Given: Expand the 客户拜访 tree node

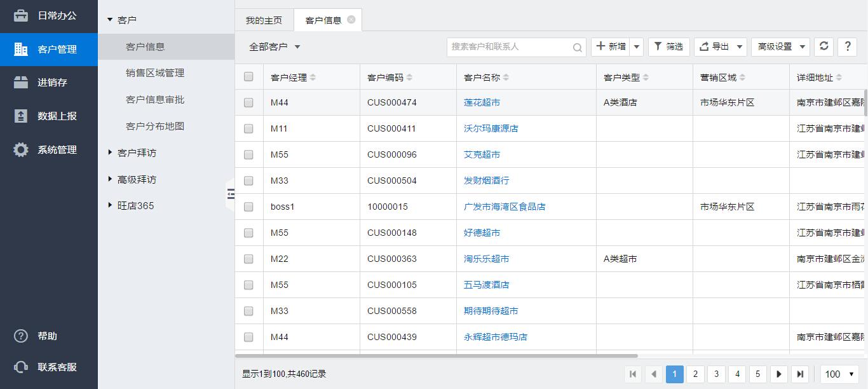Looking at the screenshot, I should click(111, 153).
